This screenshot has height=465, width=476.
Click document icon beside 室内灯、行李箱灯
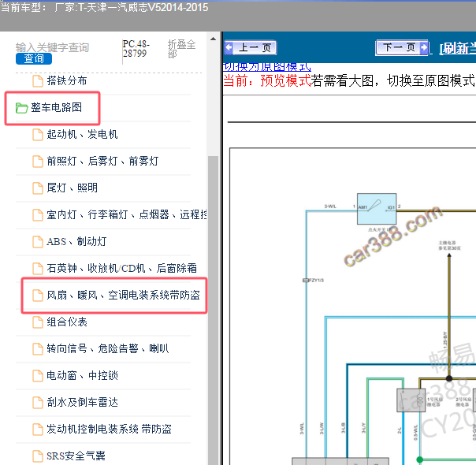click(x=38, y=215)
